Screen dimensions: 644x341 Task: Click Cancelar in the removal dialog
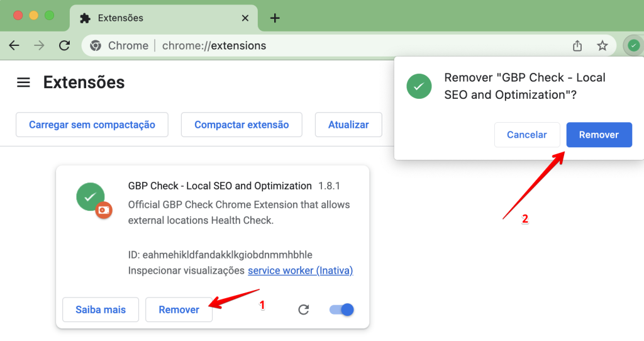coord(527,135)
